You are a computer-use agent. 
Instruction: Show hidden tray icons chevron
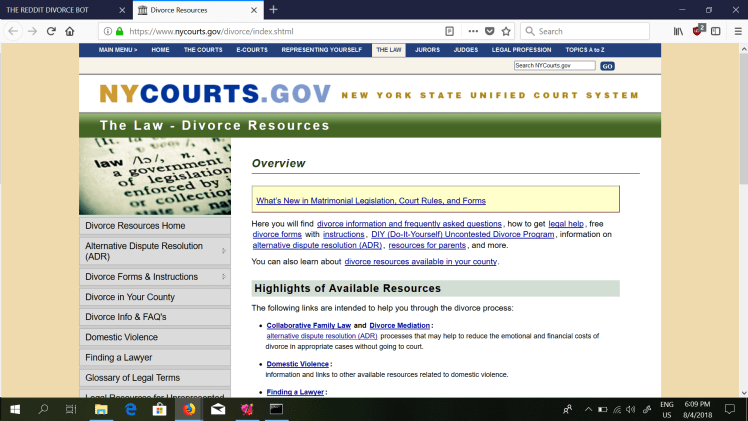point(588,410)
